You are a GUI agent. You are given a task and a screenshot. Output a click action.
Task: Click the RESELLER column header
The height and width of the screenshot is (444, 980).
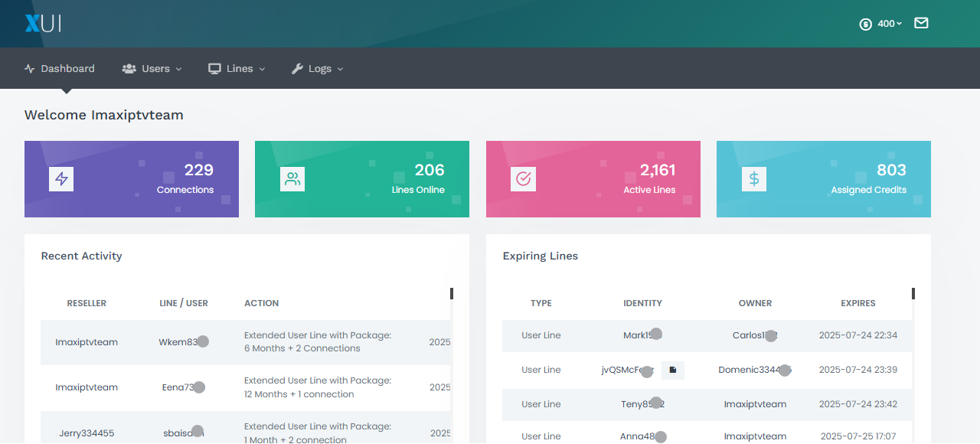(x=87, y=303)
